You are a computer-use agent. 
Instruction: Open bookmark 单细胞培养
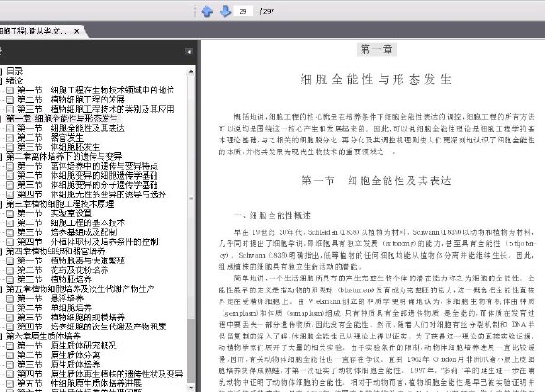coord(54,308)
